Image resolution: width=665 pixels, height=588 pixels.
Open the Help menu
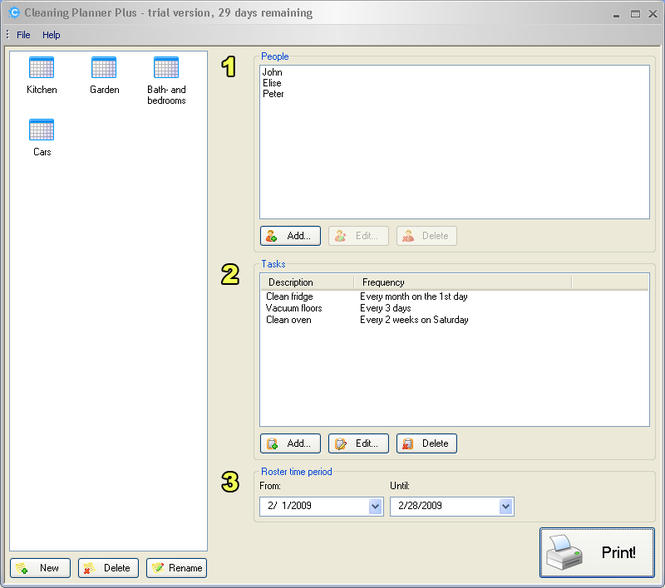coord(51,35)
